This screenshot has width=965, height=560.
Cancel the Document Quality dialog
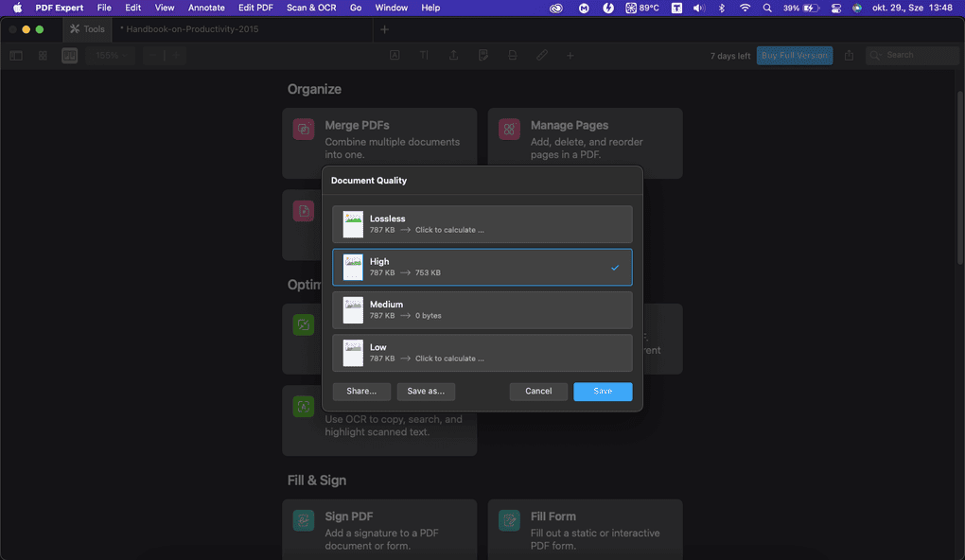pyautogui.click(x=538, y=392)
